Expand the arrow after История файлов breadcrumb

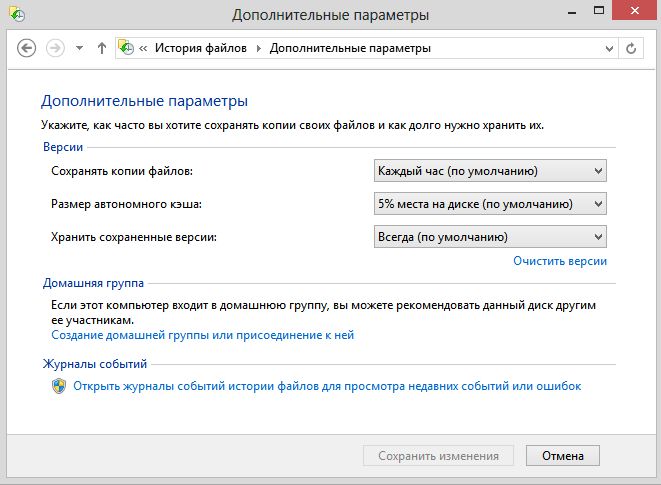260,48
